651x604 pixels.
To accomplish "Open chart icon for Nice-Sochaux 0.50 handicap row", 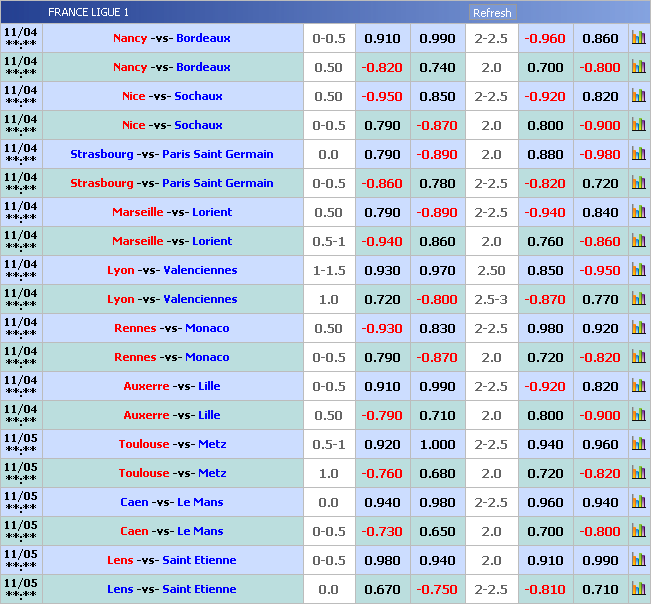I will coord(638,96).
